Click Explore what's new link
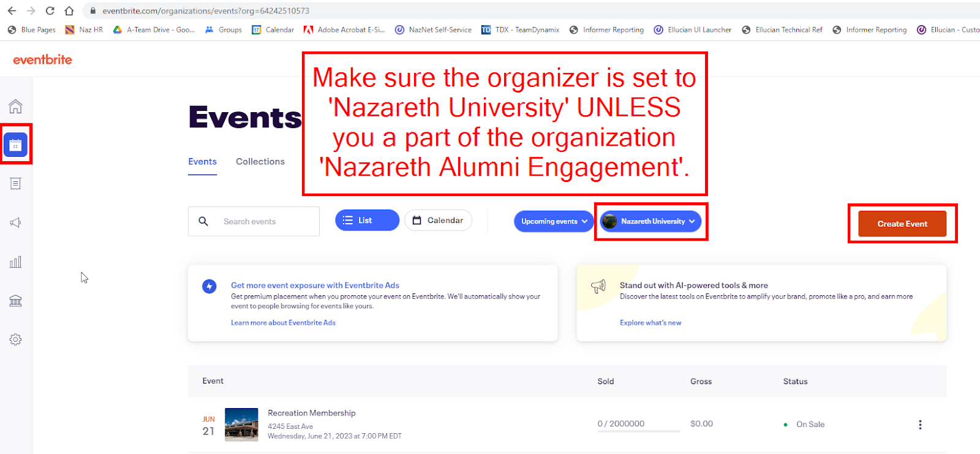 650,323
